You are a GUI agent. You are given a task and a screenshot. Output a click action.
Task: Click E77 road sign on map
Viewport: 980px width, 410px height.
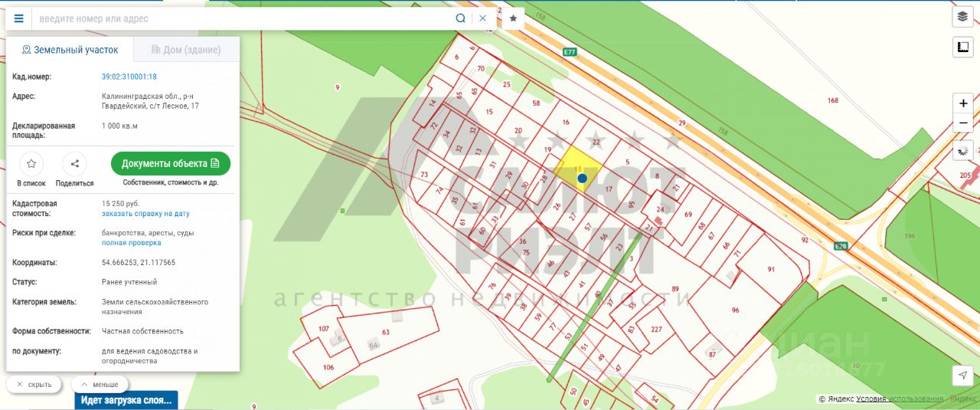[x=569, y=52]
